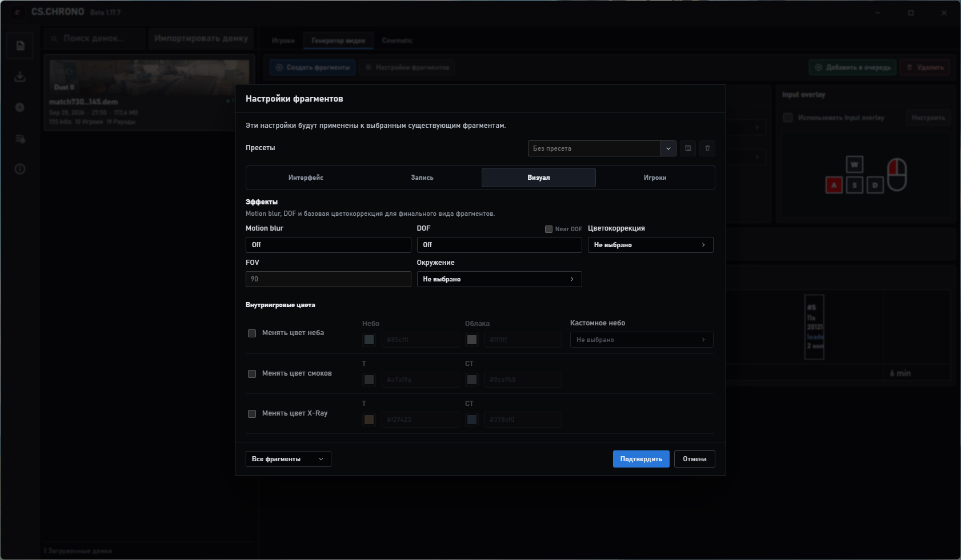The image size is (961, 560).
Task: Open the demos file icon in sidebar
Action: pos(20,46)
